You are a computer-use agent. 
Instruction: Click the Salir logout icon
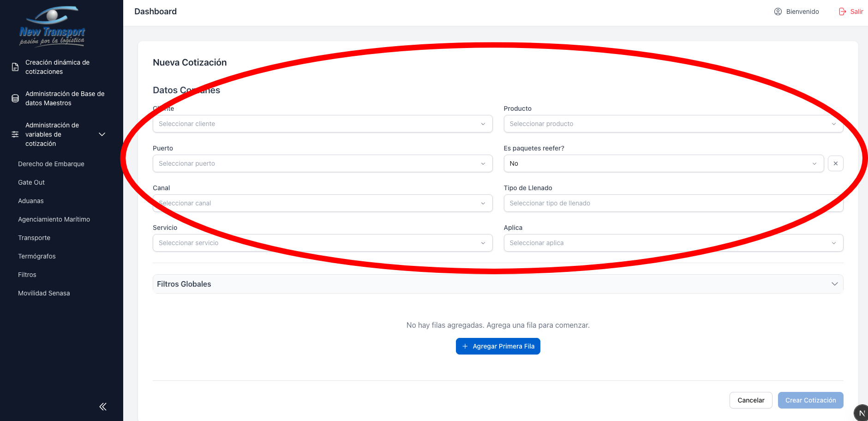coord(843,12)
